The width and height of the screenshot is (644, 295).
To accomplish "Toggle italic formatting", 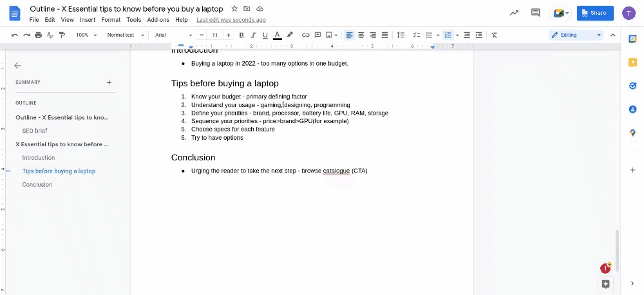I will point(253,35).
